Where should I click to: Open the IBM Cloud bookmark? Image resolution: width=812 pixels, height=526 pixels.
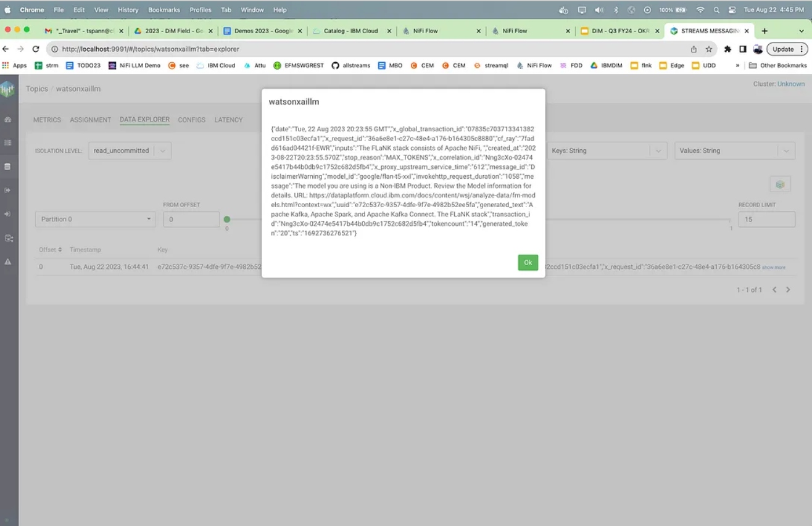216,65
